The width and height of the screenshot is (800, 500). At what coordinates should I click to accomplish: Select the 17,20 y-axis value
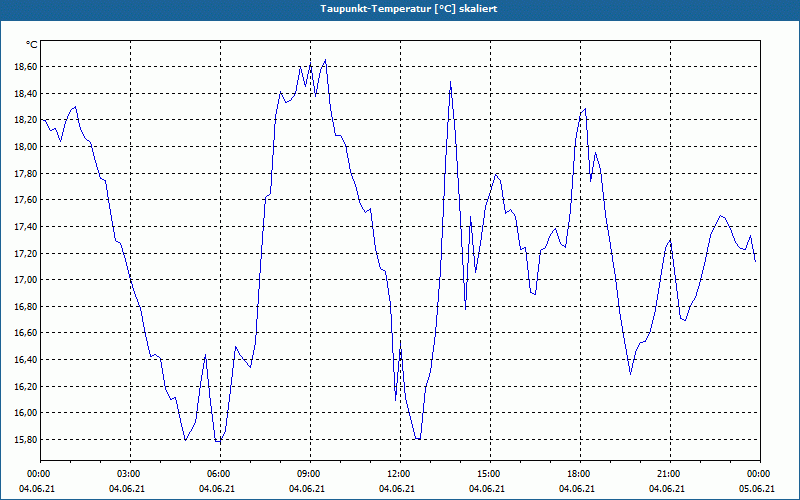pos(27,253)
